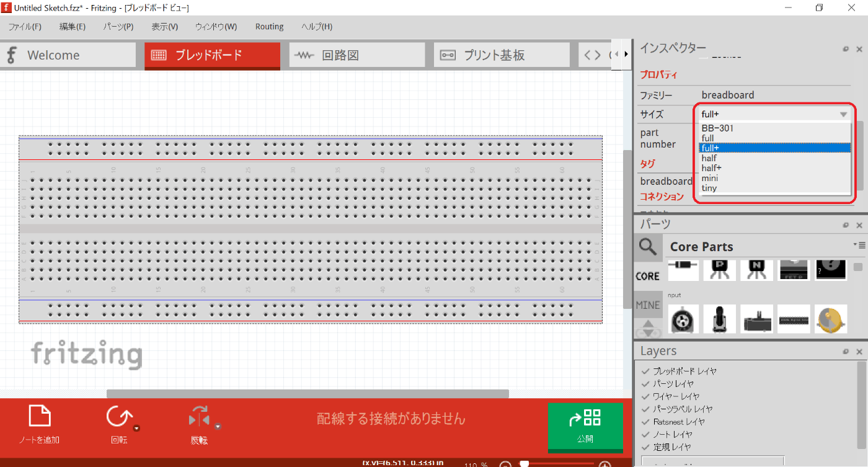Screen dimensions: 868x467
Task: Close the インスペクター panel
Action: click(x=859, y=49)
